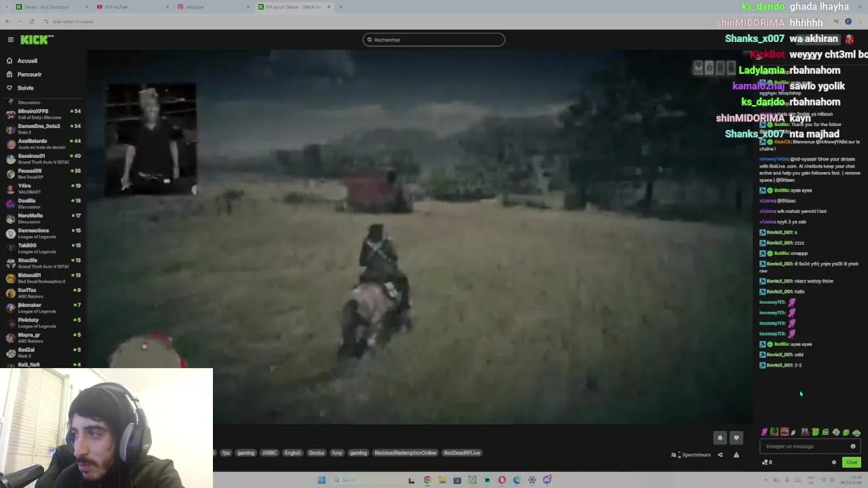The width and height of the screenshot is (868, 488).
Task: Go to Accueil in sidebar
Action: click(x=27, y=61)
